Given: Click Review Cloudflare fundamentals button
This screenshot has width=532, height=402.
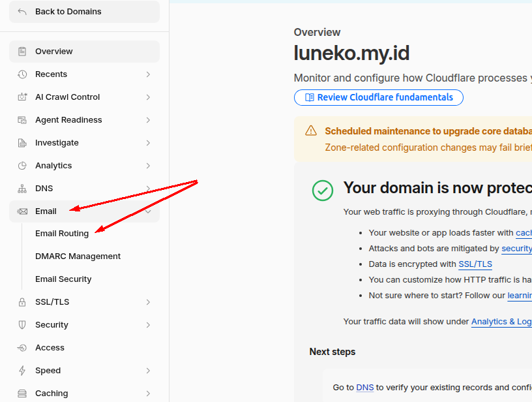Looking at the screenshot, I should [379, 97].
